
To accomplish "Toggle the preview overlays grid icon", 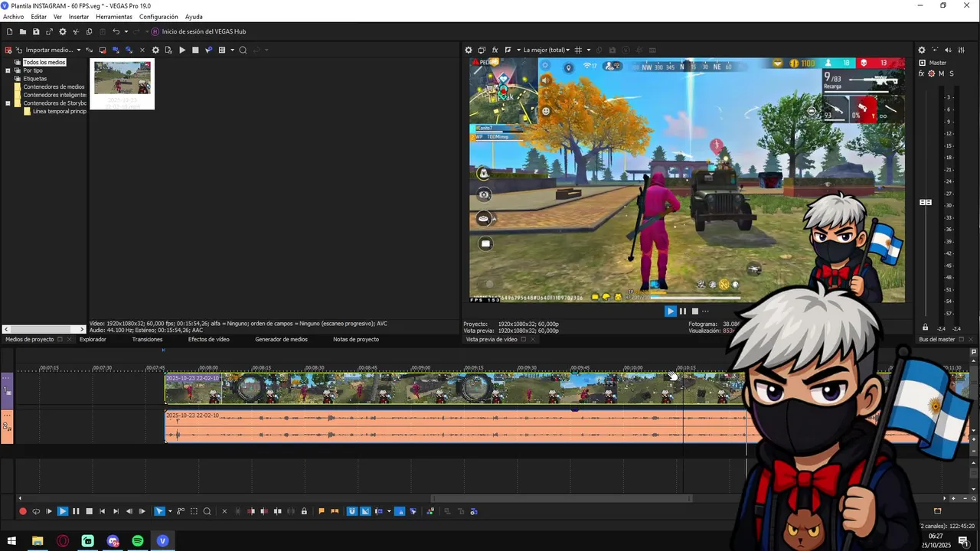I will click(578, 50).
